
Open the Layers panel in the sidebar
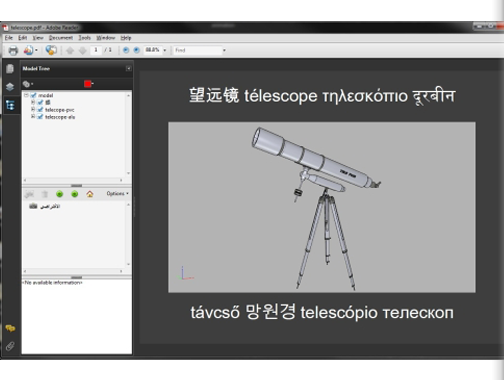tap(10, 87)
